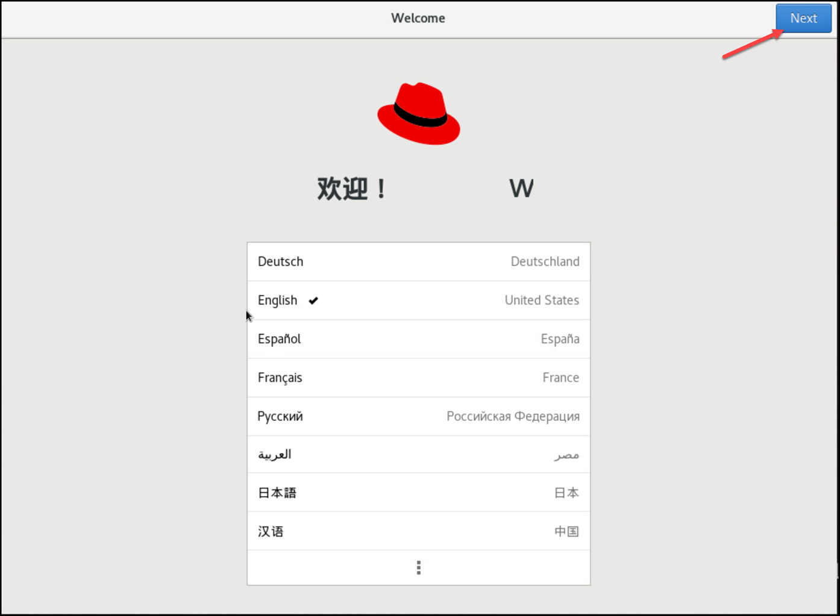
Task: Click the Welcome title in header bar
Action: (418, 18)
